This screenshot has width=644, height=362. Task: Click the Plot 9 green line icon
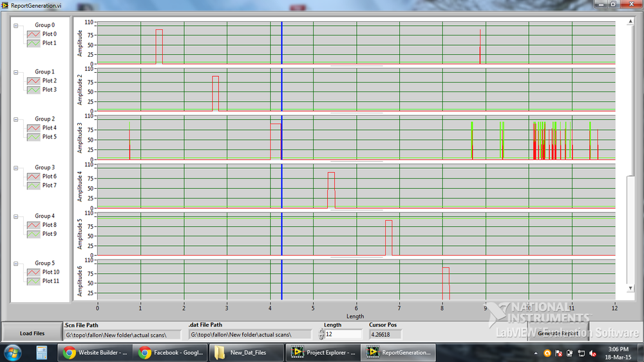pyautogui.click(x=33, y=234)
